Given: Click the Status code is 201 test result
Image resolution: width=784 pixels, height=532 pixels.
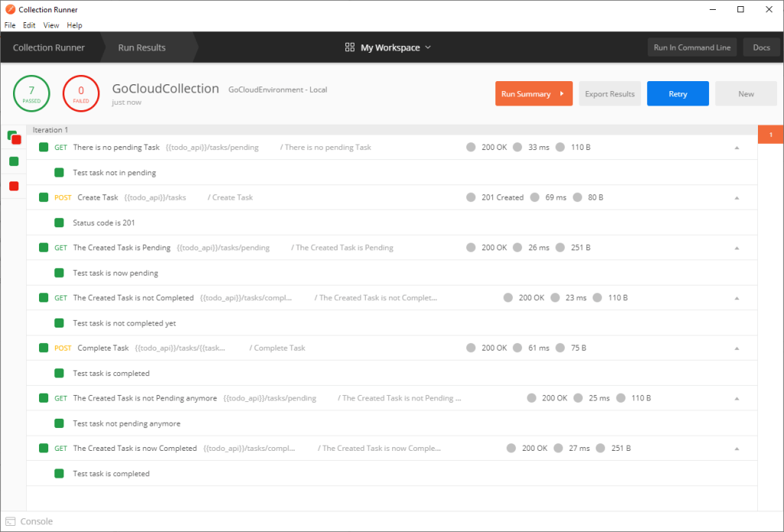Looking at the screenshot, I should click(x=104, y=223).
